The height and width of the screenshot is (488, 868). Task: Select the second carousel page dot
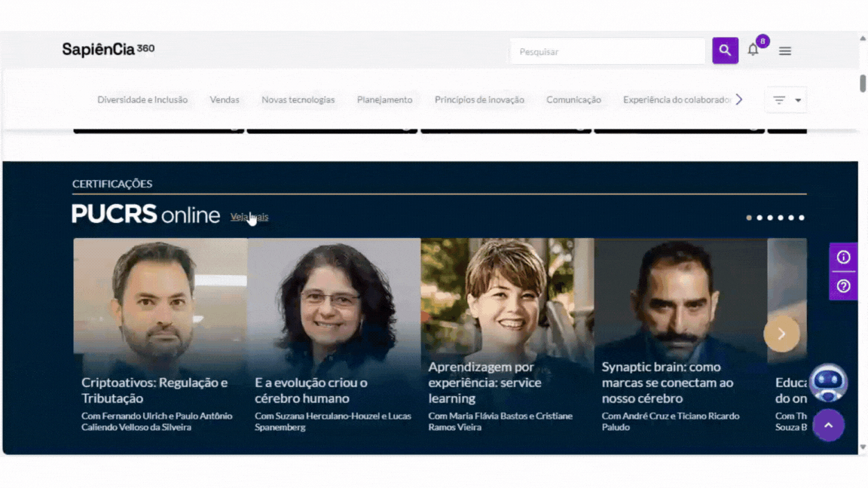tap(759, 218)
